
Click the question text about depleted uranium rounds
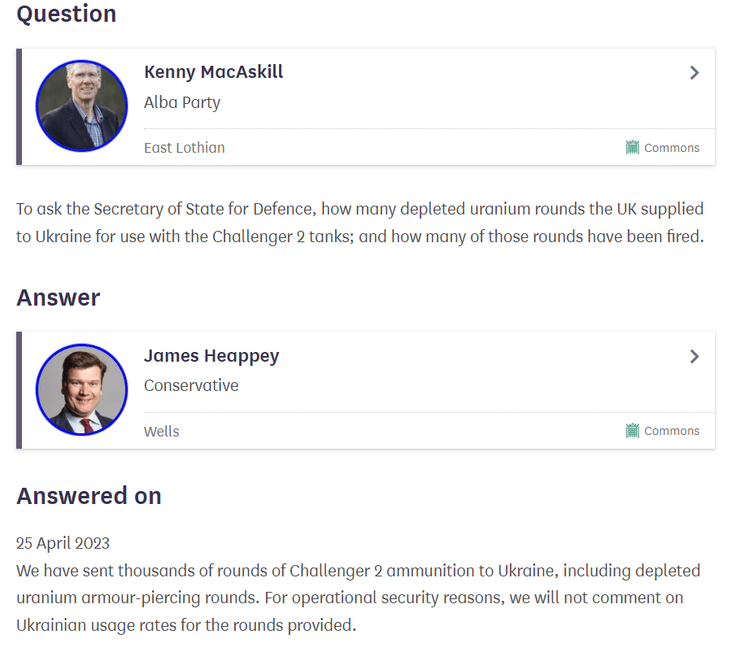click(x=360, y=223)
